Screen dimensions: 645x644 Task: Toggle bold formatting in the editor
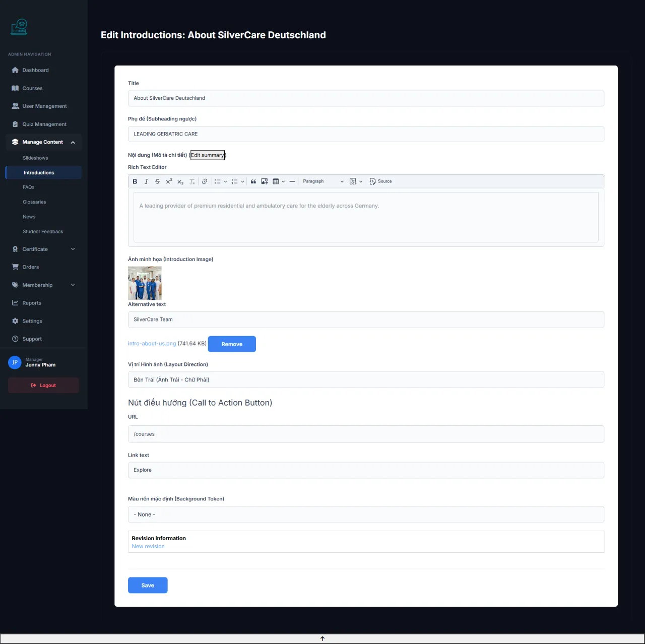(135, 181)
